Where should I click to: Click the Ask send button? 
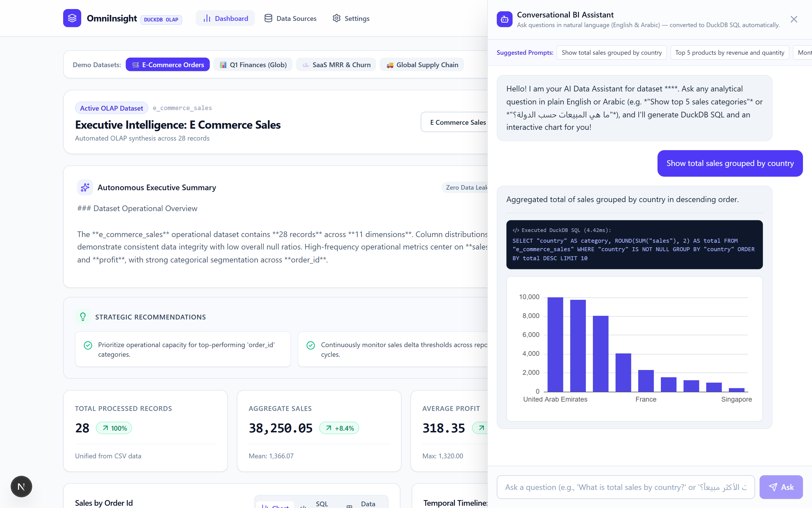(x=781, y=487)
